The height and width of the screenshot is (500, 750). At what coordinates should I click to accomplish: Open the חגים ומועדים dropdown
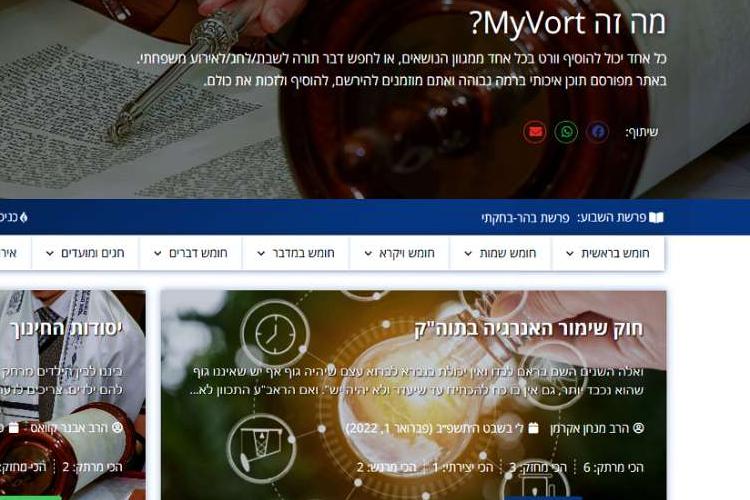85,253
